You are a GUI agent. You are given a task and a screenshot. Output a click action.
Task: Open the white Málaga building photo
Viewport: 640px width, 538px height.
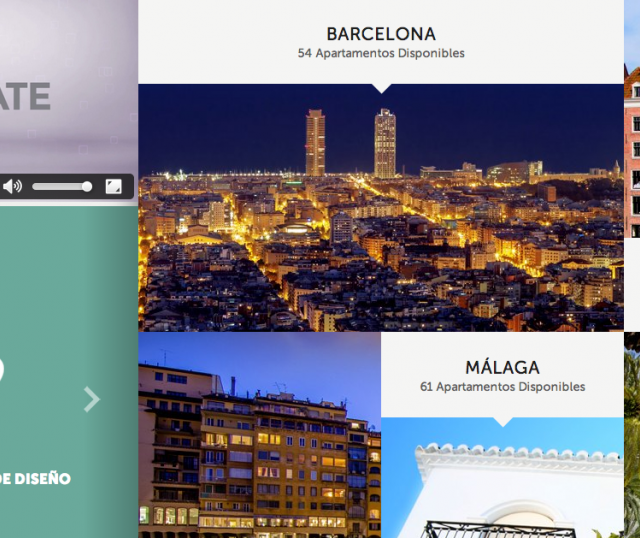point(502,478)
